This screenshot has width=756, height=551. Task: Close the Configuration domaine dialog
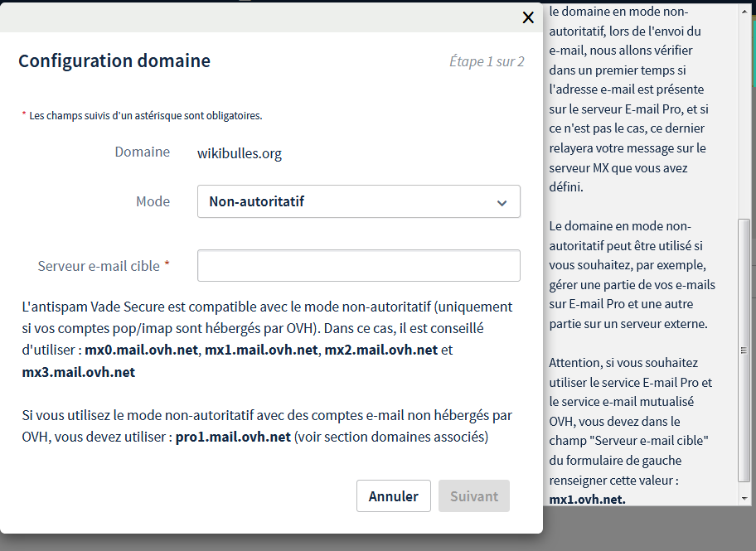528,17
